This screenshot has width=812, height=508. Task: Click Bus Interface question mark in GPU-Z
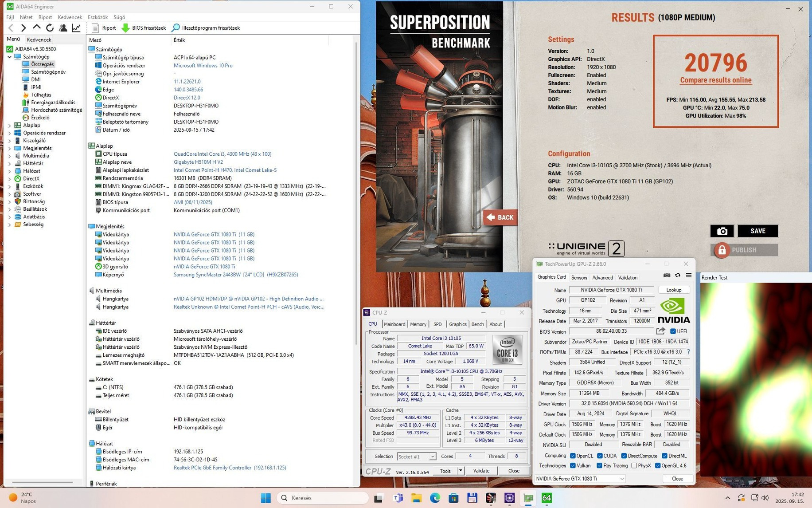pos(688,352)
